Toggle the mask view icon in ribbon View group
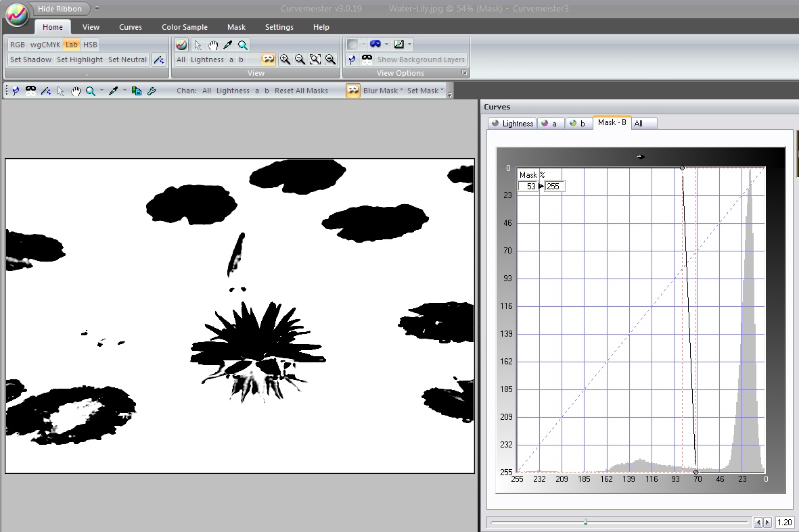 point(268,59)
